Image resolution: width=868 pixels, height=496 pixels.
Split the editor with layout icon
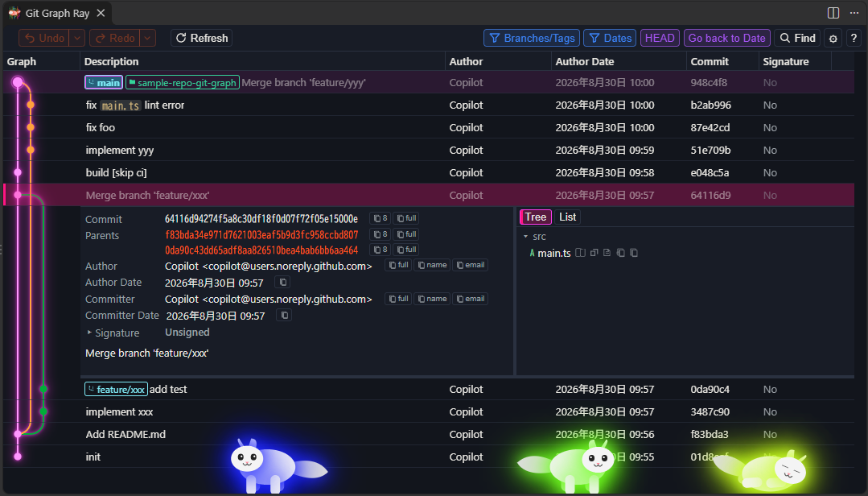(x=833, y=13)
